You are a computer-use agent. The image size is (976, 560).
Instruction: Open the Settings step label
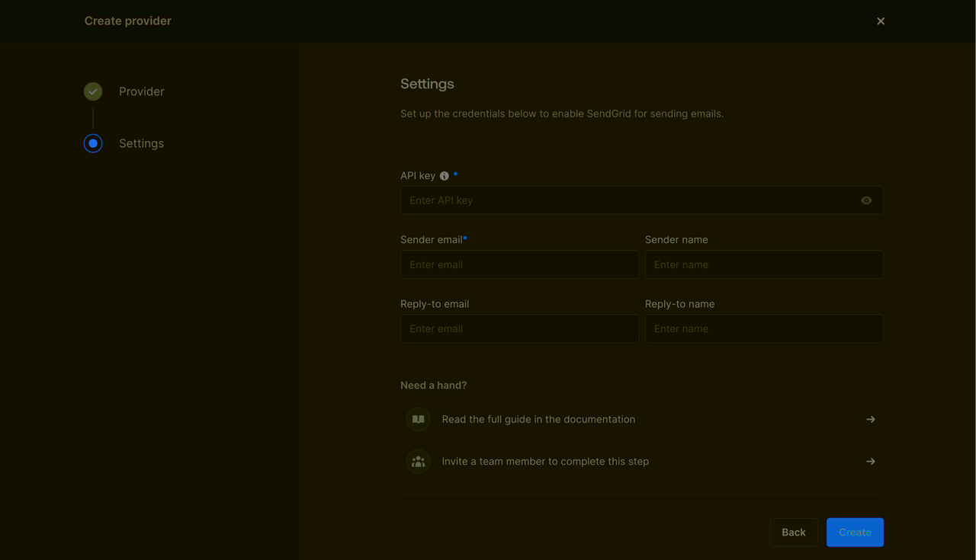(141, 143)
